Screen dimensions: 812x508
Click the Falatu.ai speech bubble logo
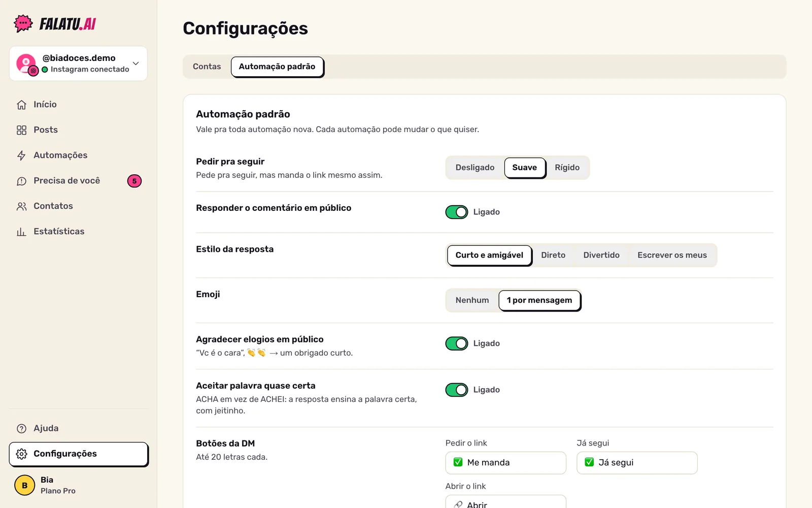tap(23, 23)
